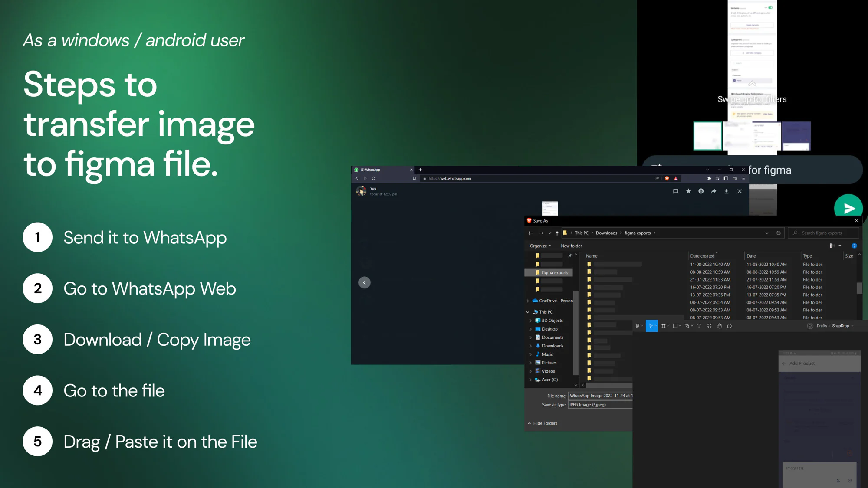Select the Rectangle shape tool in Figma
Screen dimensions: 868x488
click(x=676, y=326)
